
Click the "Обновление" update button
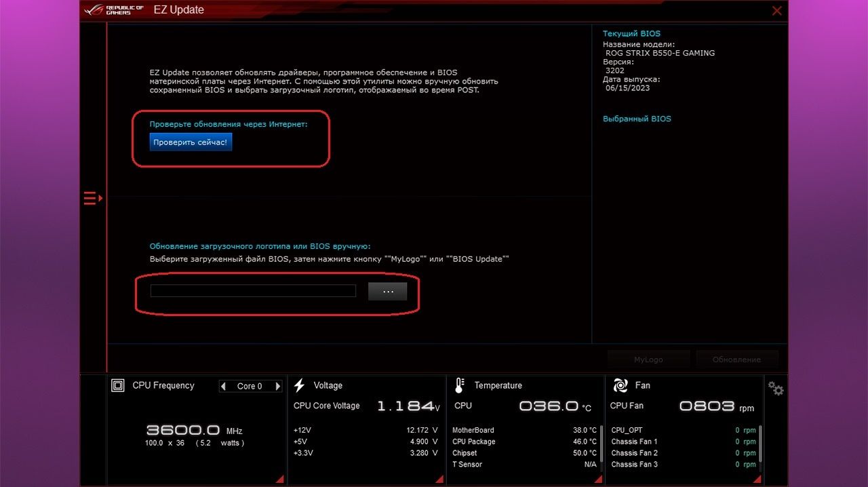pyautogui.click(x=736, y=359)
